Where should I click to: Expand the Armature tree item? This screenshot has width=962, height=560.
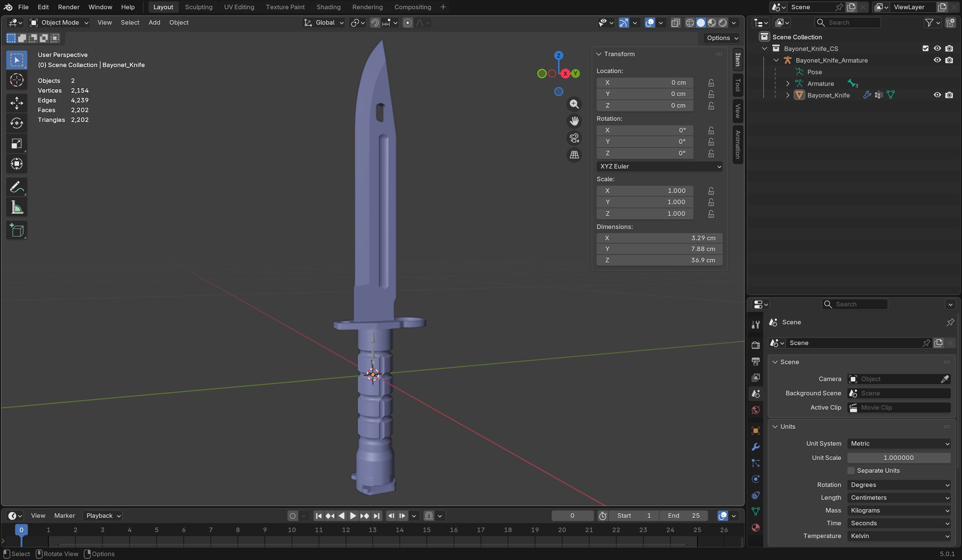pos(788,83)
